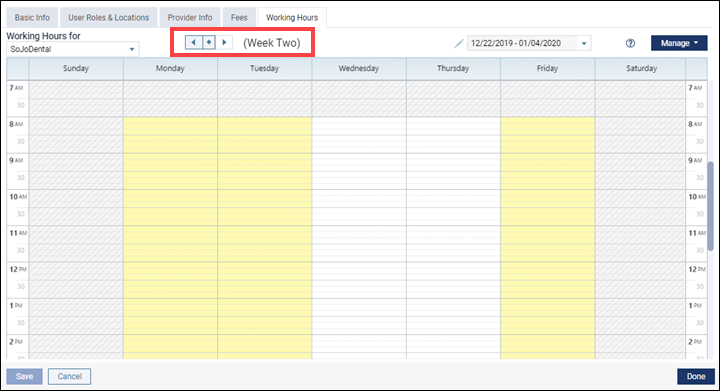Jump to current week diamond button

pos(209,42)
